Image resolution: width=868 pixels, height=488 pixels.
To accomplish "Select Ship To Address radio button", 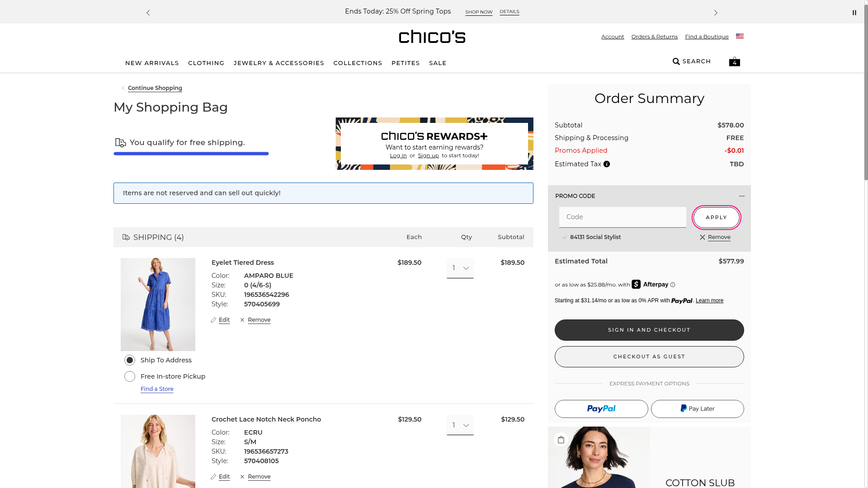I will (x=130, y=360).
